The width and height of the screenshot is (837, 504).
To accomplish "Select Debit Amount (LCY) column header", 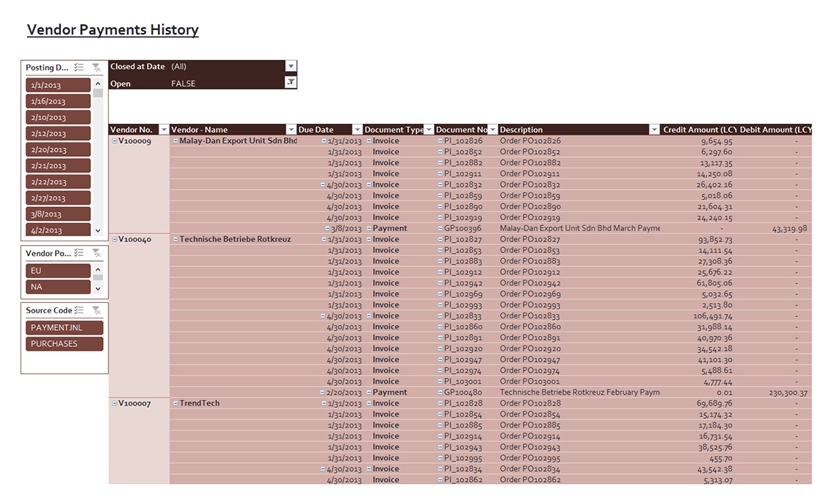I will pos(775,130).
